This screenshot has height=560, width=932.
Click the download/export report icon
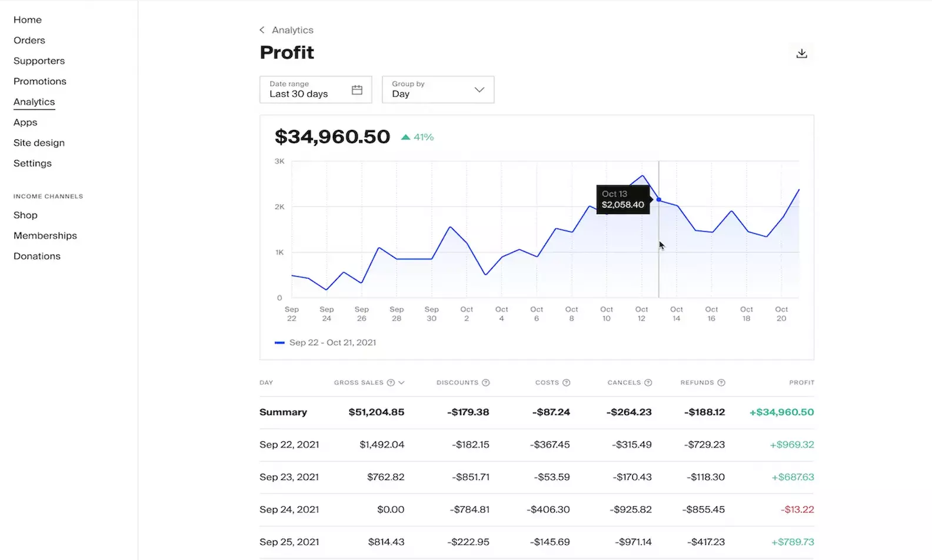801,52
